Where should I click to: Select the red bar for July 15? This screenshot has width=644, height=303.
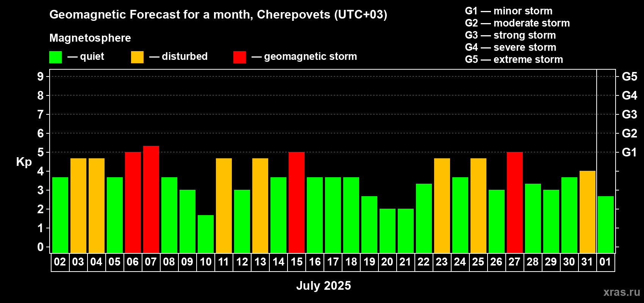tap(297, 203)
